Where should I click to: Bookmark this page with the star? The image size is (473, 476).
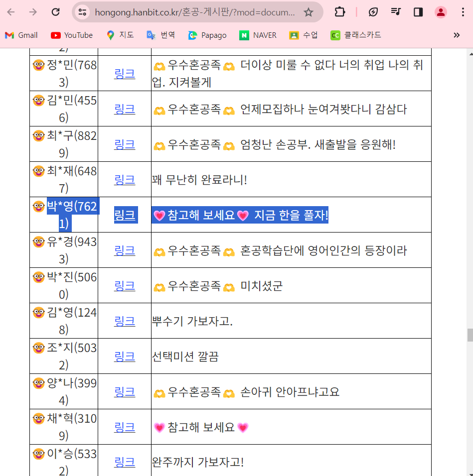click(x=309, y=12)
